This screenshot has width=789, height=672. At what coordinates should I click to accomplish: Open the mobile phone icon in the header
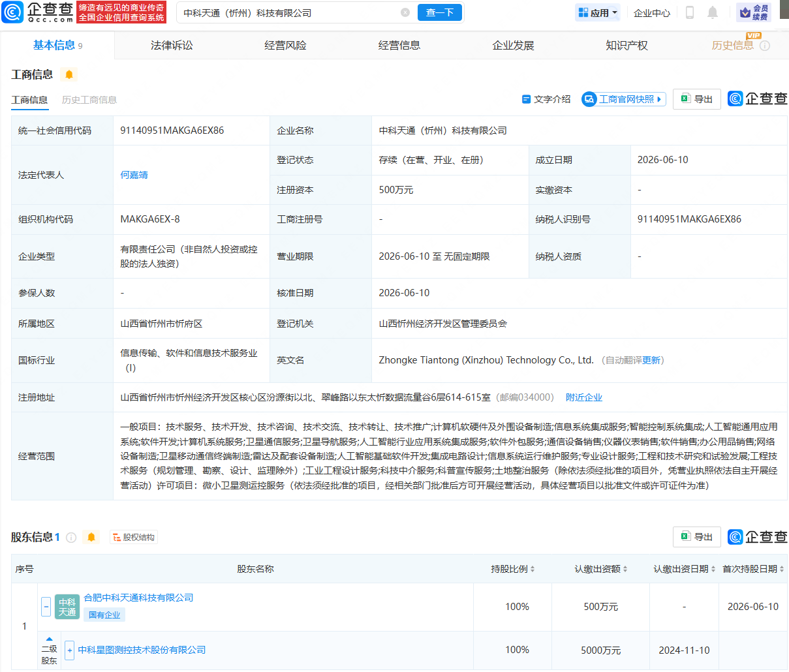click(x=689, y=12)
